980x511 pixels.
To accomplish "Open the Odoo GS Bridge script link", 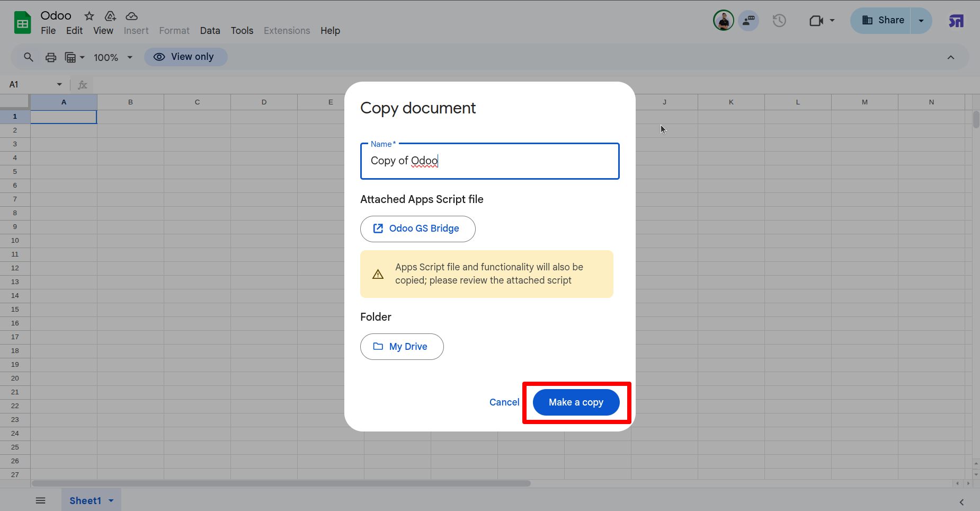I will pos(417,228).
